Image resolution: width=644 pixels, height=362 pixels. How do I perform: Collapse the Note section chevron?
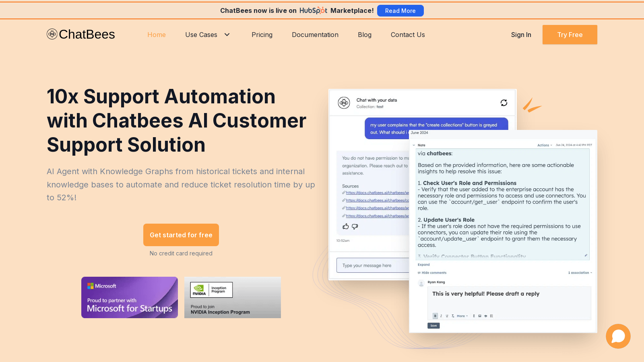(x=414, y=145)
